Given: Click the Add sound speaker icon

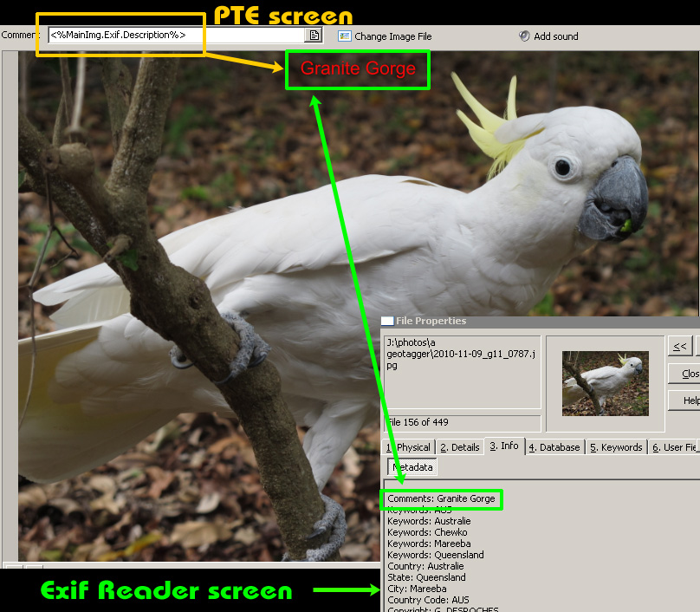Looking at the screenshot, I should [524, 36].
